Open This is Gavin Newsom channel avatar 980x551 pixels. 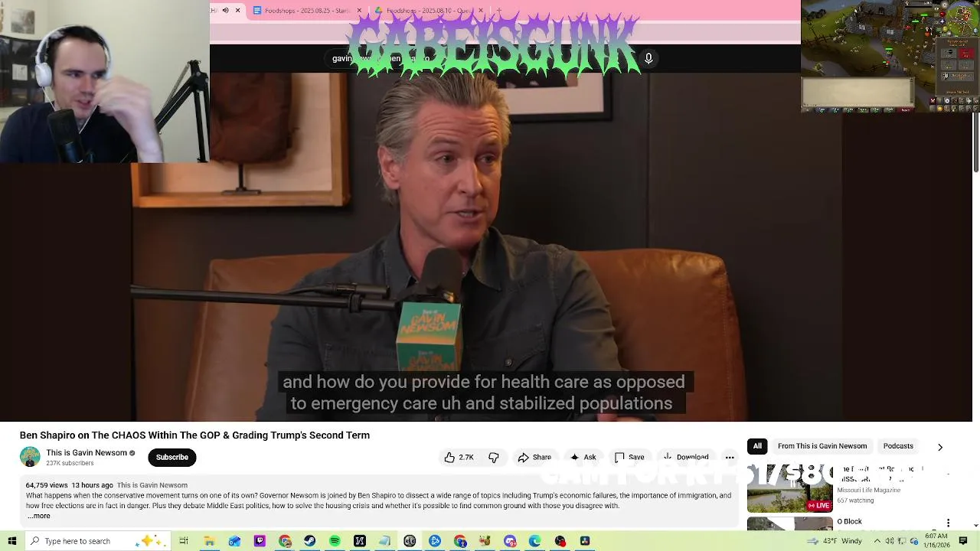click(30, 457)
